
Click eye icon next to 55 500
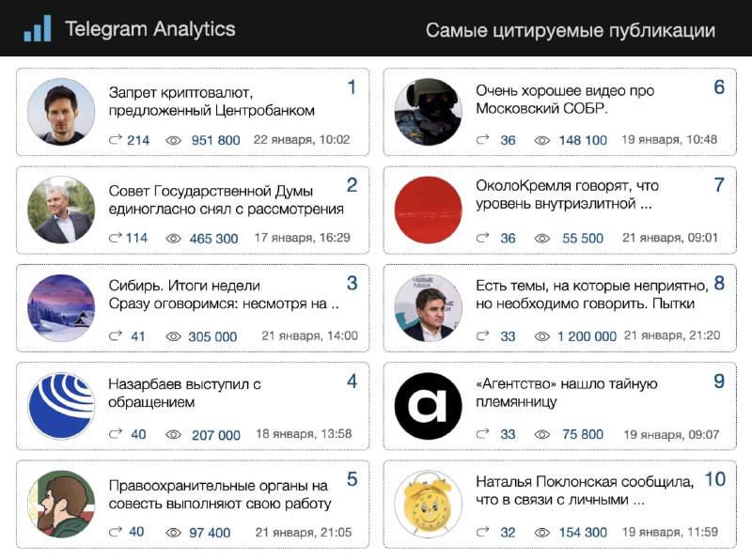coord(542,239)
